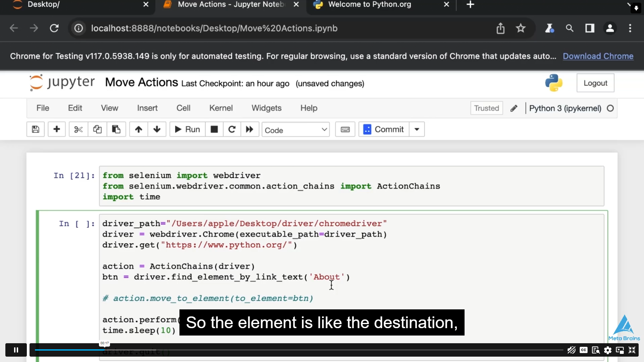Viewport: 644px width, 362px height.
Task: Click the Interrupt kernel icon
Action: click(x=215, y=129)
